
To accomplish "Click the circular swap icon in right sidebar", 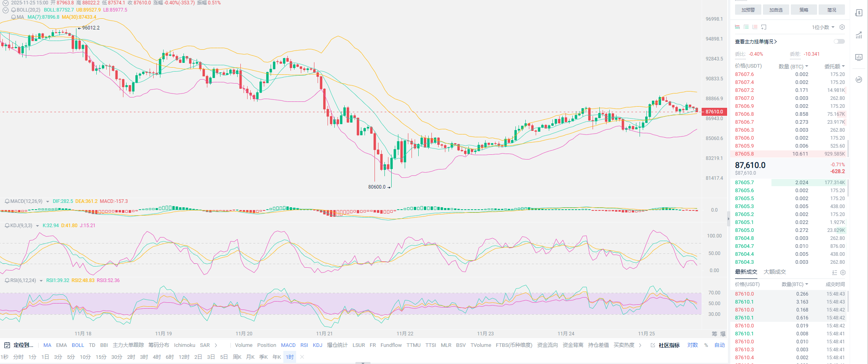I will (x=859, y=80).
